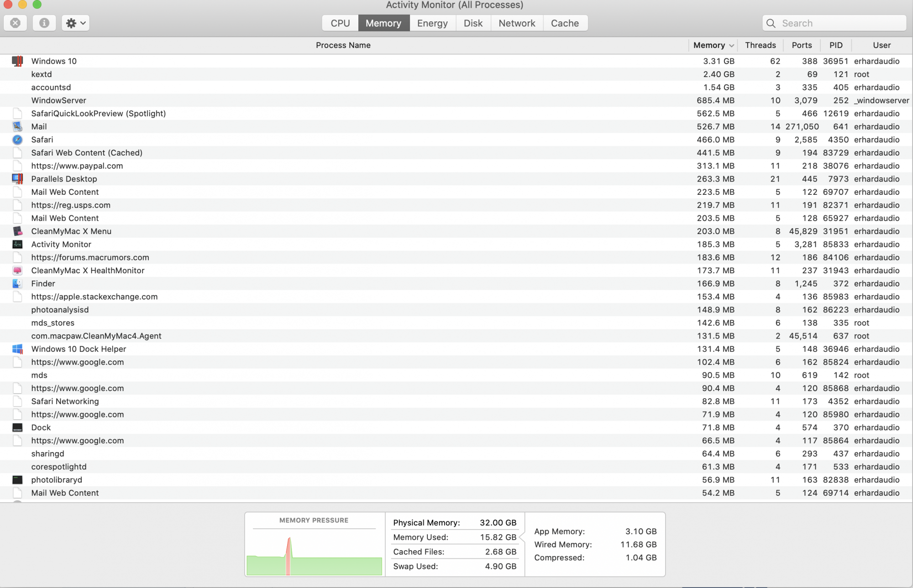Image resolution: width=913 pixels, height=588 pixels.
Task: Select com.macpaw.CleanMyMac4.Agent process
Action: point(456,336)
